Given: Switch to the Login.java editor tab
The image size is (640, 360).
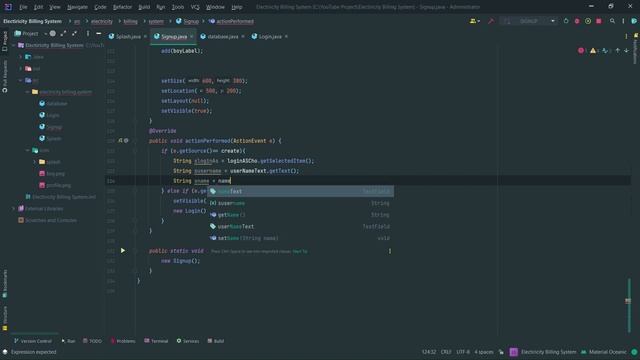Looking at the screenshot, I should click(270, 36).
